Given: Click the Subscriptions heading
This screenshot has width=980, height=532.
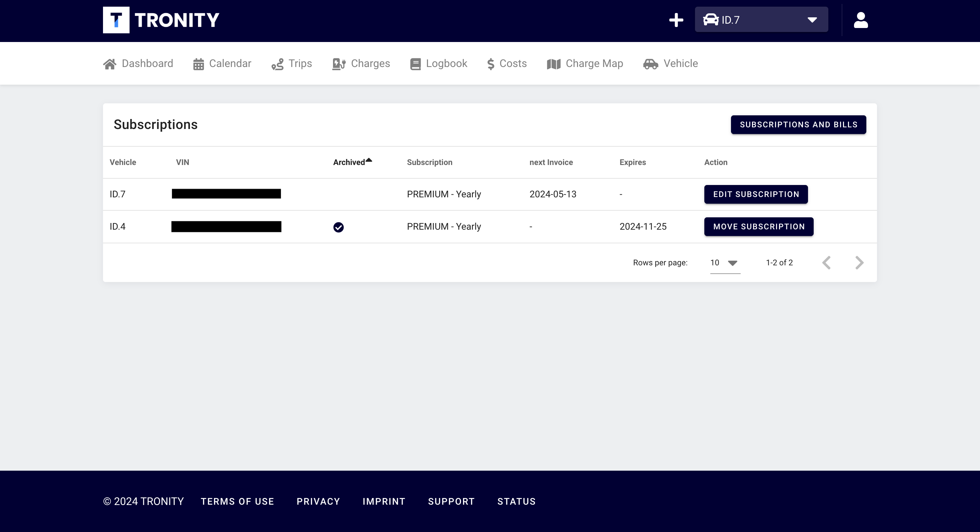Looking at the screenshot, I should [x=156, y=124].
